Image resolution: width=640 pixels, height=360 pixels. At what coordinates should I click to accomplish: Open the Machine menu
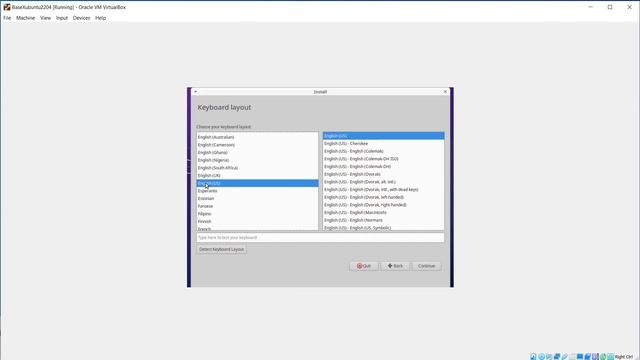click(x=25, y=18)
